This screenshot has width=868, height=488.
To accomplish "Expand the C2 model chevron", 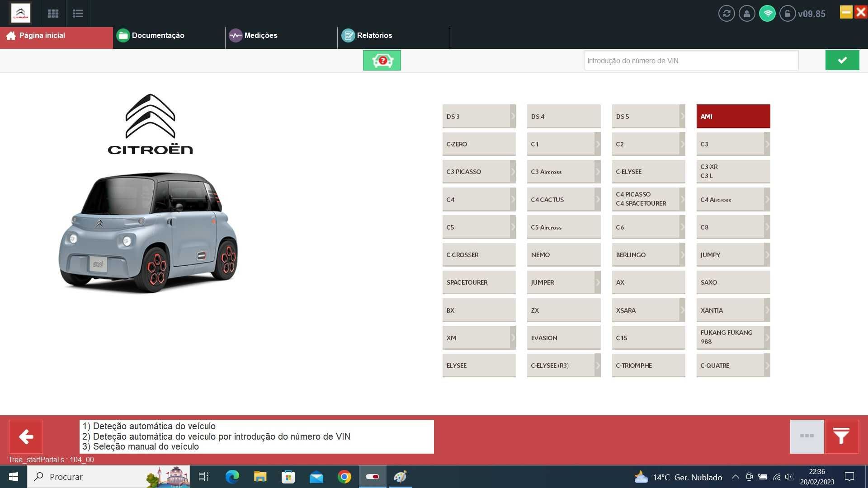I will 682,144.
